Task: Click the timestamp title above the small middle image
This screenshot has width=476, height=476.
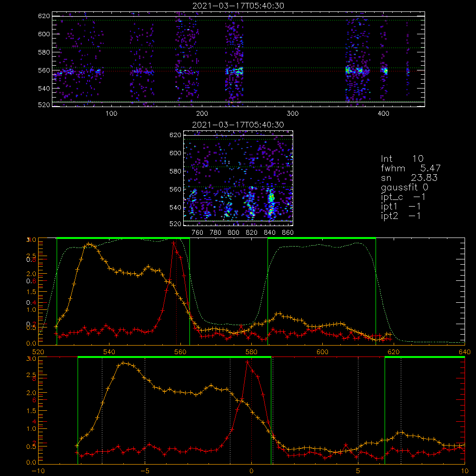Action: point(238,125)
